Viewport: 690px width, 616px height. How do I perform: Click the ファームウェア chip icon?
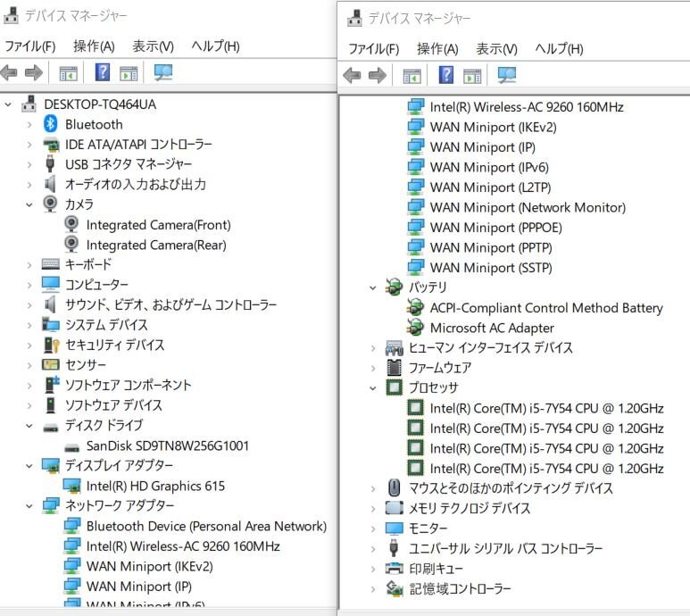(395, 367)
